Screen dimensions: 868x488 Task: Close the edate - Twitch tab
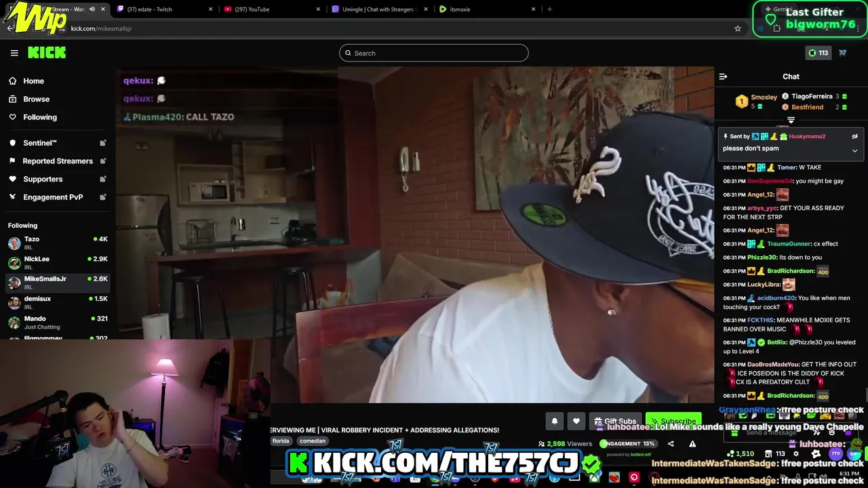coord(210,9)
